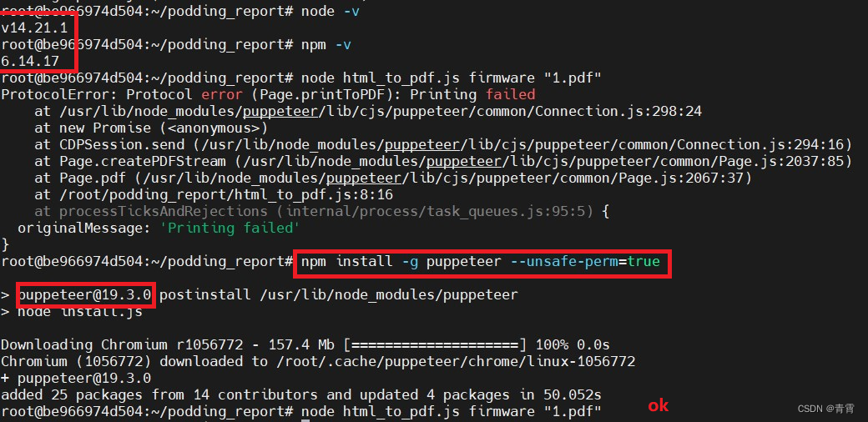Click the originalMessage 'Printing failed' line
Image resolution: width=868 pixels, height=422 pixels.
(x=159, y=228)
